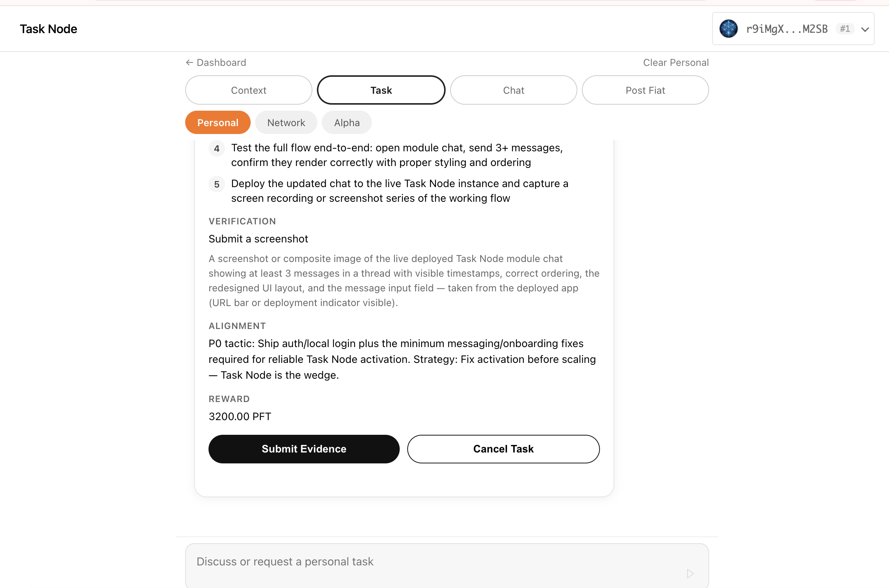889x588 pixels.
Task: Open the Post Fiat tab
Action: tap(645, 90)
